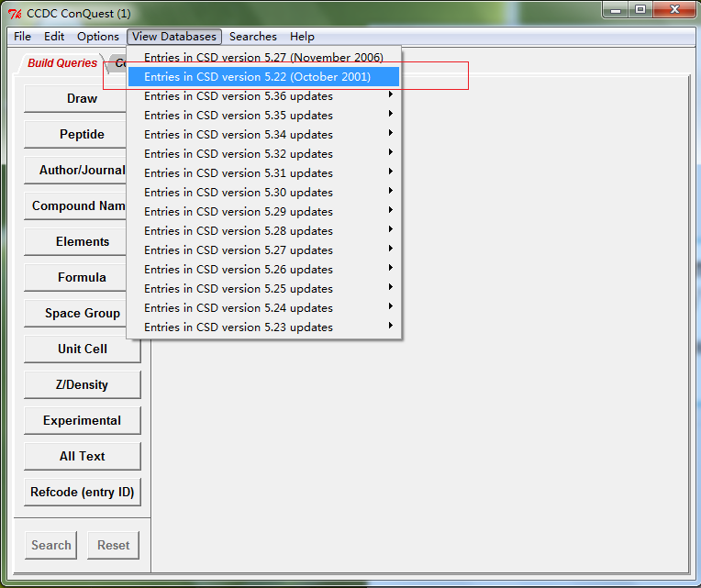Maximize the CCDC ConQuest window
Viewport: 701px width, 588px height.
[640, 10]
